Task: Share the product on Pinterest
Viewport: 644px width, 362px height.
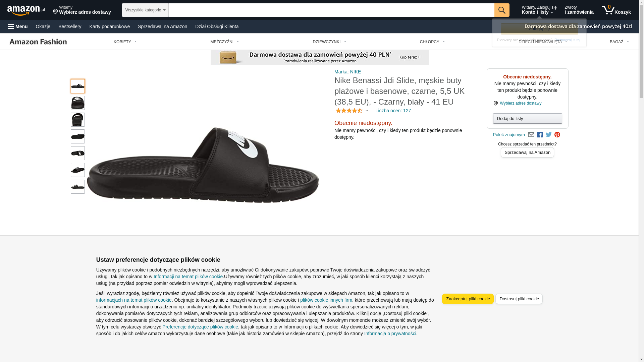Action: (557, 135)
